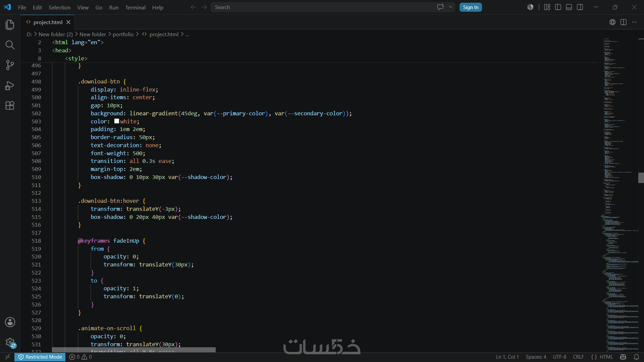Click the vertical scrollbar thumb

pos(641,178)
